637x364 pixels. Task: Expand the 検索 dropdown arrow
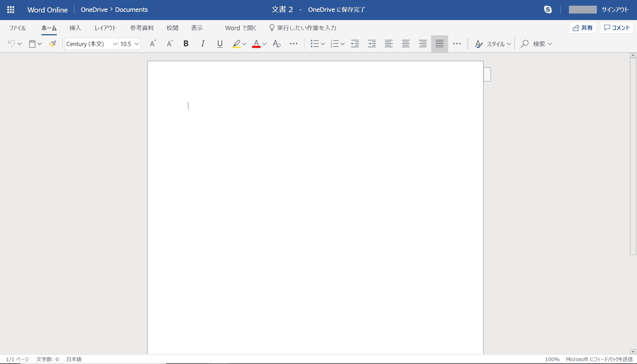pyautogui.click(x=550, y=44)
